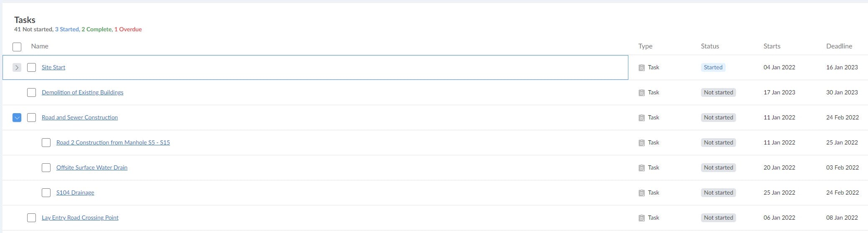The image size is (868, 233).
Task: Click the task icon in S104 Drainage row
Action: click(x=642, y=193)
